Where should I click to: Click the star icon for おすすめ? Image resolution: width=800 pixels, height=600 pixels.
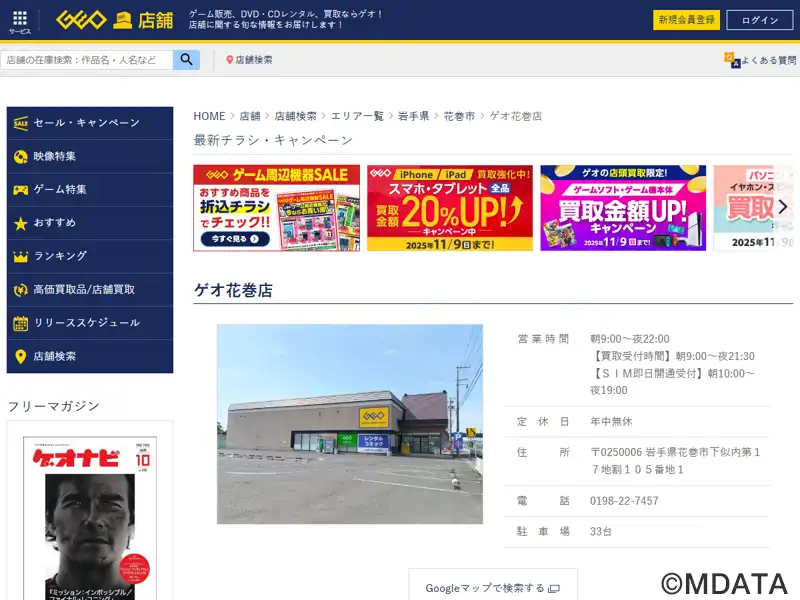20,223
